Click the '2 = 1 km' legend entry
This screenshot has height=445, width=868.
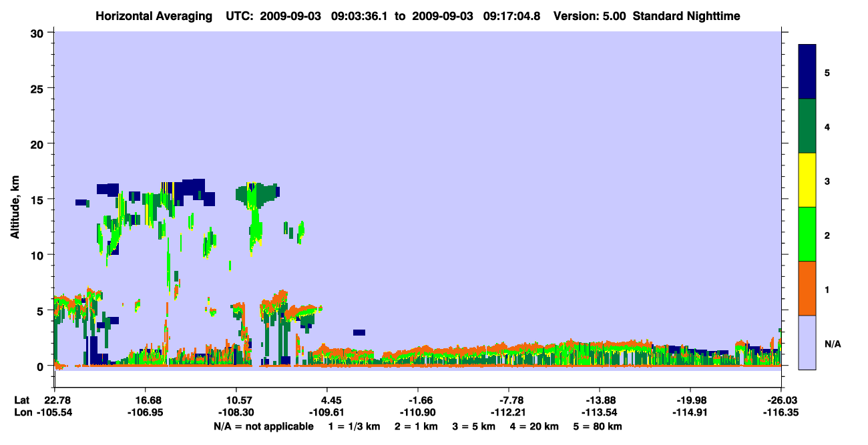coord(417,426)
